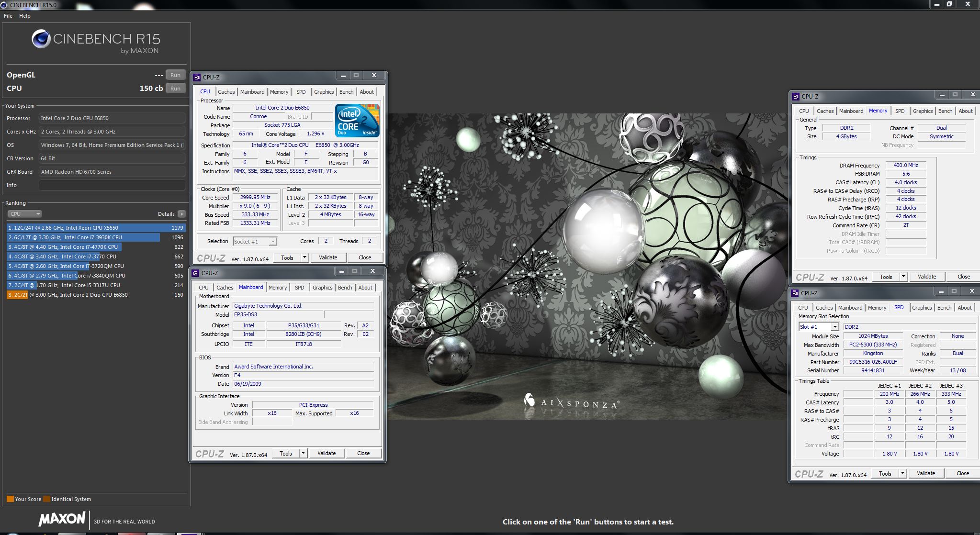Switch to Graphics tab in CPU window
Image resolution: width=980 pixels, height=535 pixels.
[324, 92]
